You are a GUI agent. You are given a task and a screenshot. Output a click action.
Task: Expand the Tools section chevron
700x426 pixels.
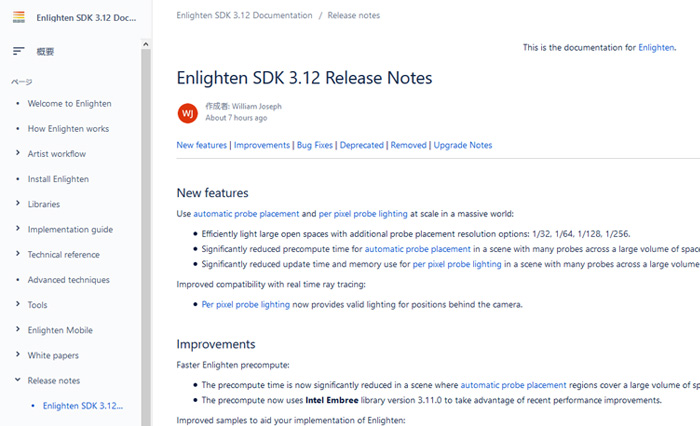(x=18, y=304)
